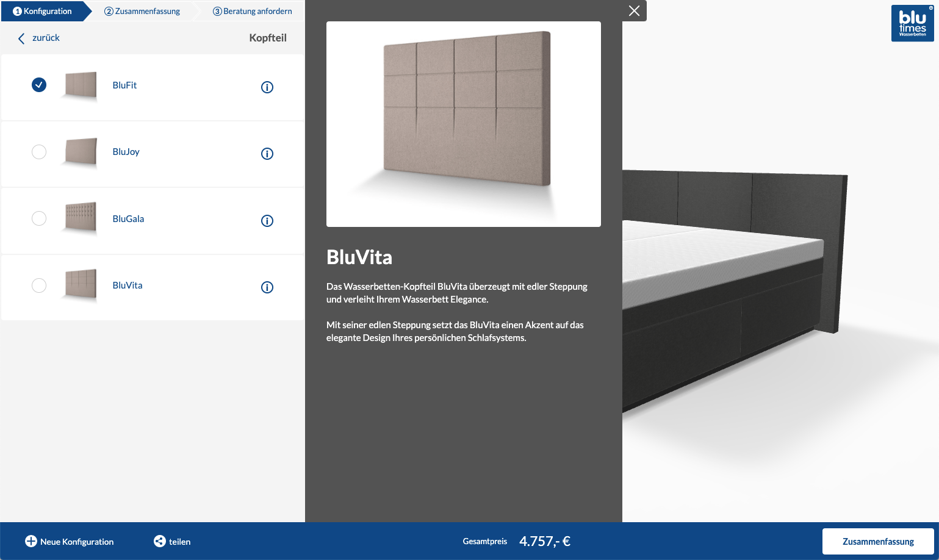
Task: Click the BluVita label in the list
Action: coord(128,285)
